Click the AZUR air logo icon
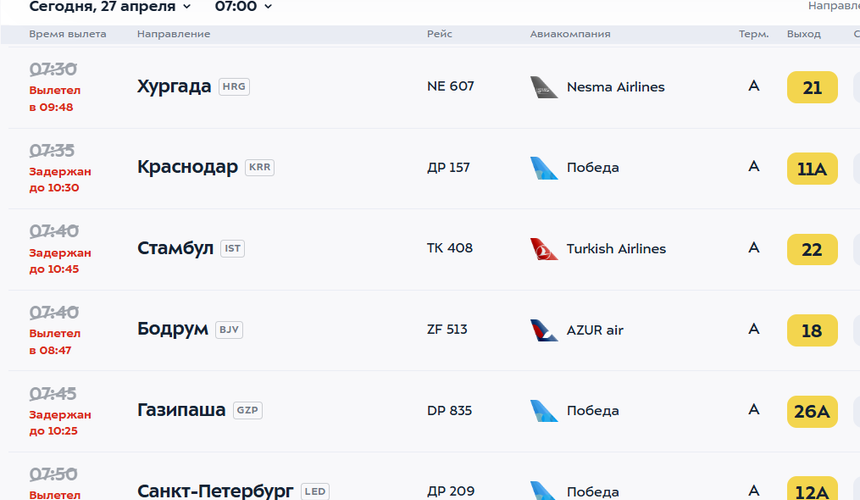 click(544, 330)
